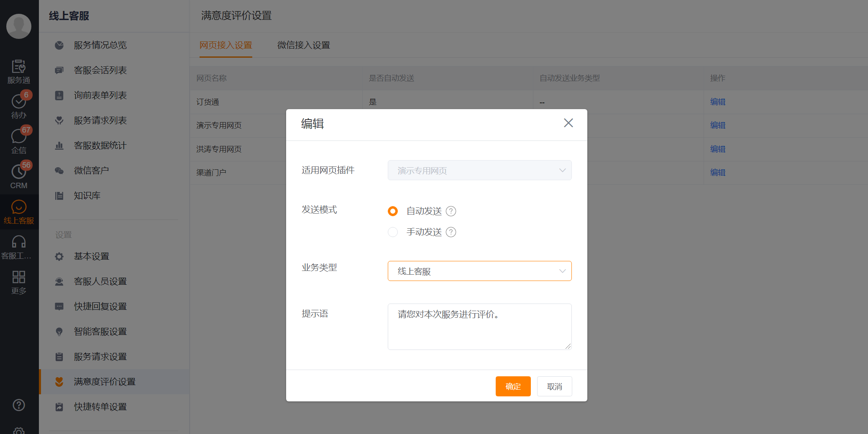This screenshot has height=434, width=868.
Task: Open the 适用网页插件 dropdown
Action: pos(479,170)
